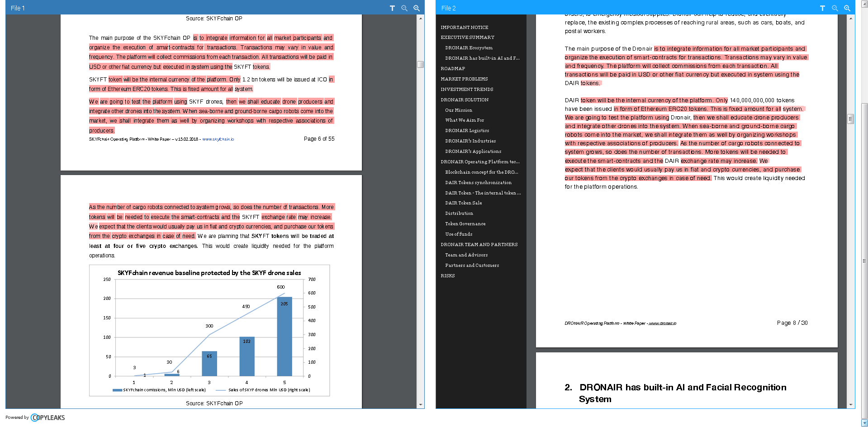Screen dimensions: 868x427
Task: Go to 'DRONAIR Operating Platform tec...' section
Action: click(x=480, y=162)
